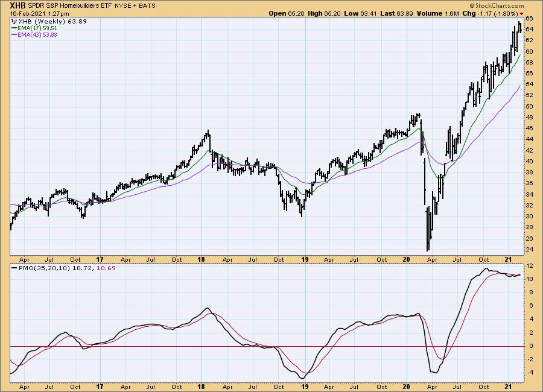This screenshot has width=543, height=392.
Task: Click the green EMA(17) legend line swatch
Action: [14, 28]
